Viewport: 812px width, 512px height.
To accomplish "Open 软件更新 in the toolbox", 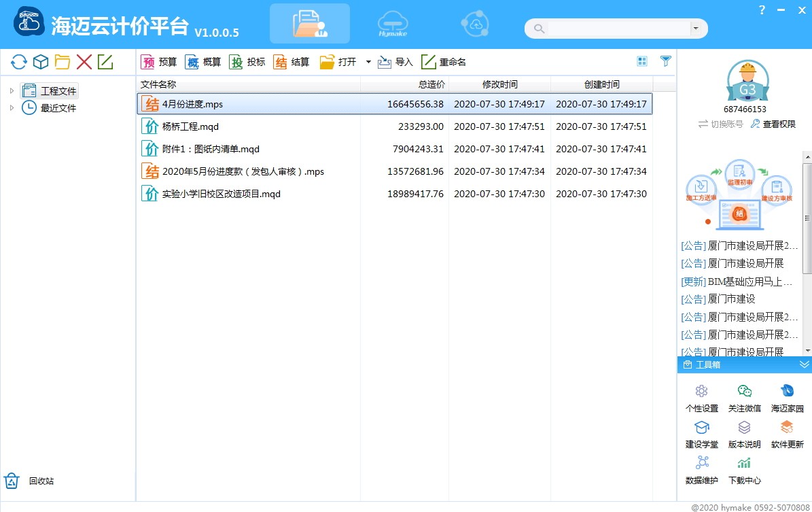I will (787, 434).
